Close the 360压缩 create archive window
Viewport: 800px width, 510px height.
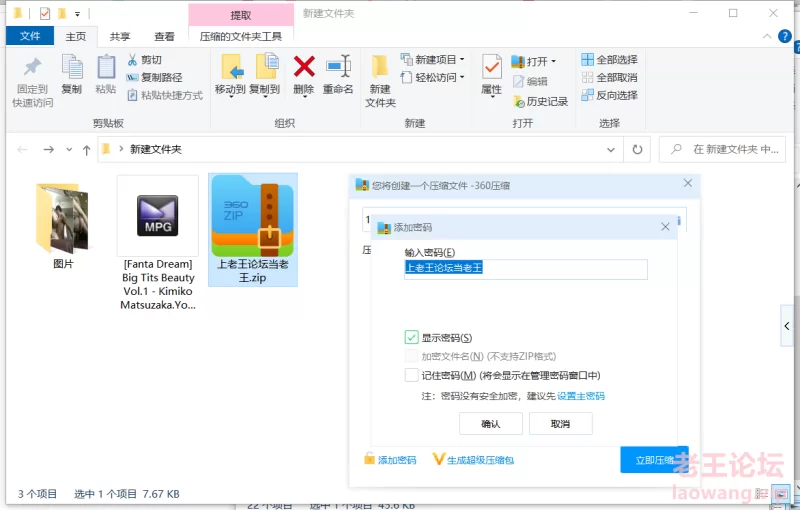click(688, 183)
